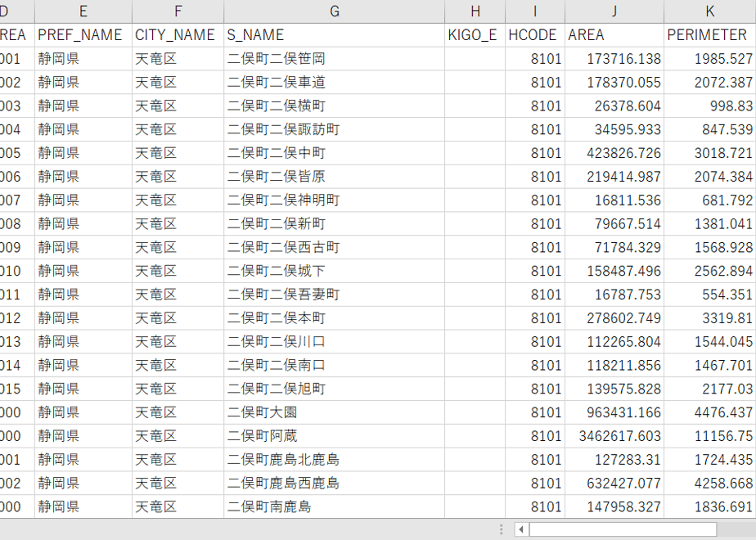Select column K header
The image size is (756, 540).
pyautogui.click(x=709, y=11)
